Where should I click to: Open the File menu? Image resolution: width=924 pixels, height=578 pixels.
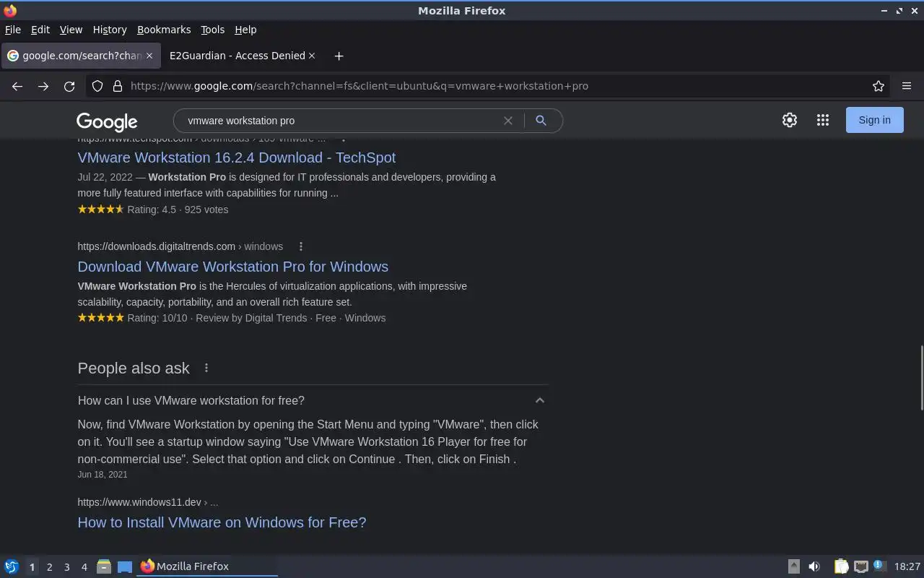point(13,30)
